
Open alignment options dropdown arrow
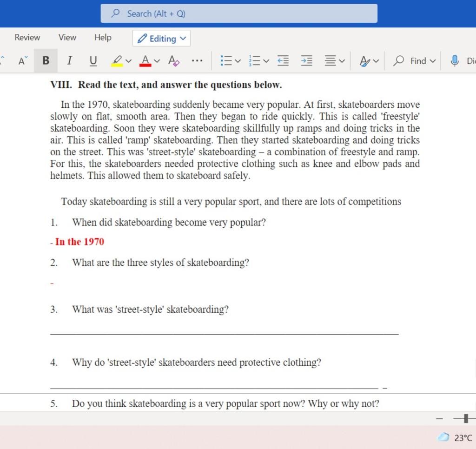click(342, 61)
